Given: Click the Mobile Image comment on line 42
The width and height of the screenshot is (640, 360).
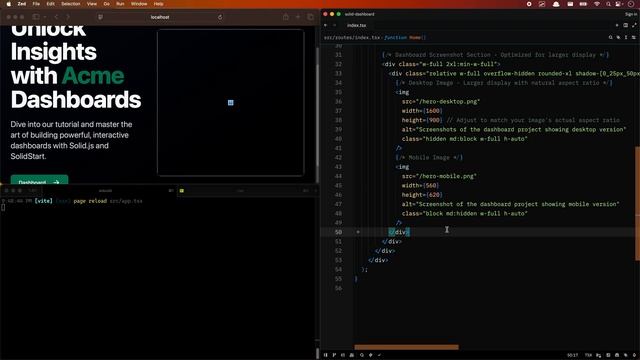Looking at the screenshot, I should pos(429,158).
